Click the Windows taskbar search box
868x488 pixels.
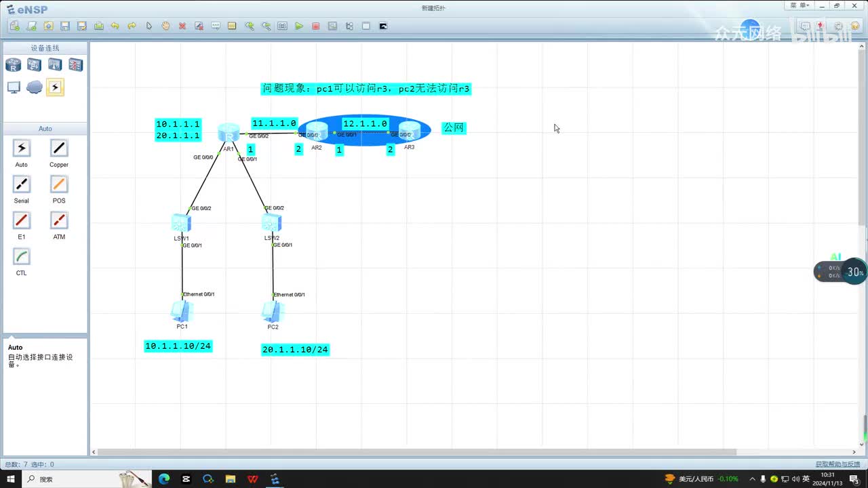click(88, 479)
